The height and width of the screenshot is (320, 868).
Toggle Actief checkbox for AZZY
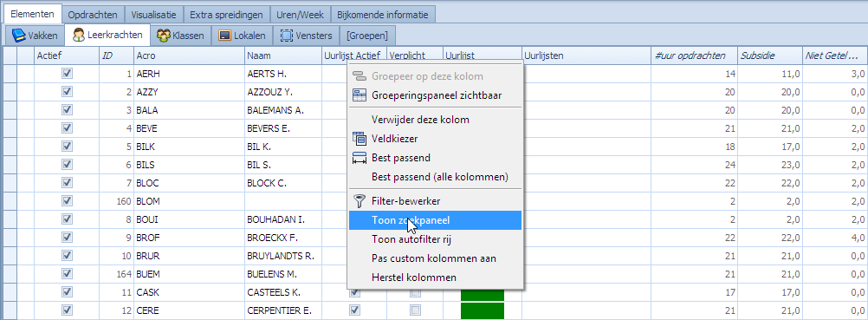pyautogui.click(x=67, y=92)
